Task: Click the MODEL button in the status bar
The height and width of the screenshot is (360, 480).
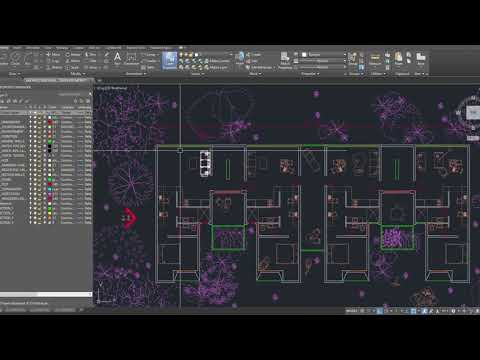Action: coord(351,311)
